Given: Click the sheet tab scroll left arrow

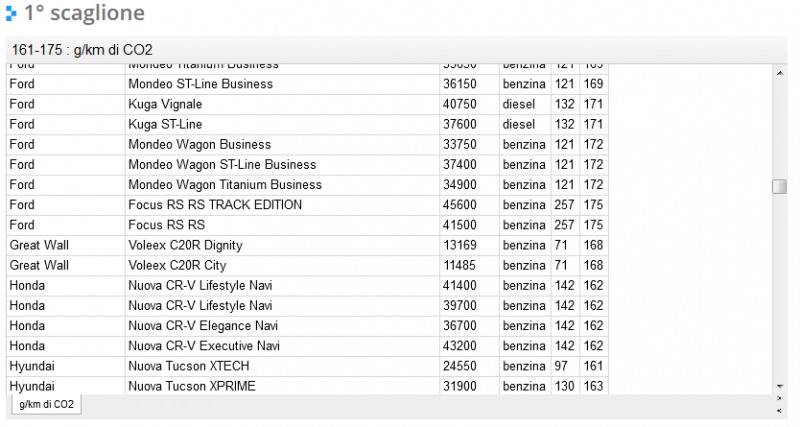Looking at the screenshot, I should click(780, 410).
